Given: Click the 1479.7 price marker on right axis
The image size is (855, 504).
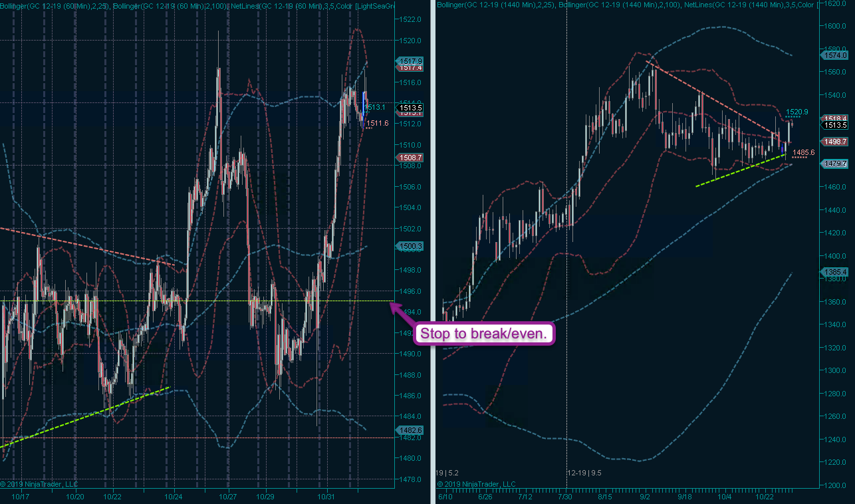Looking at the screenshot, I should [x=835, y=164].
